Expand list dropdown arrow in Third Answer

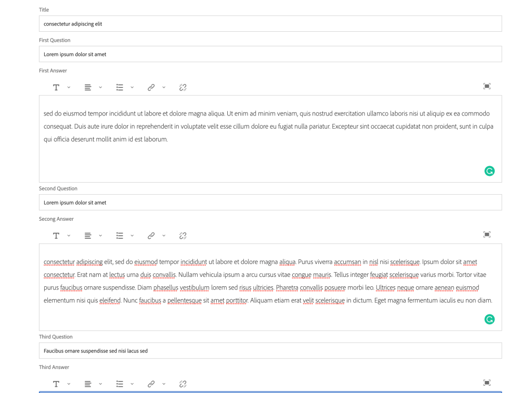click(132, 384)
